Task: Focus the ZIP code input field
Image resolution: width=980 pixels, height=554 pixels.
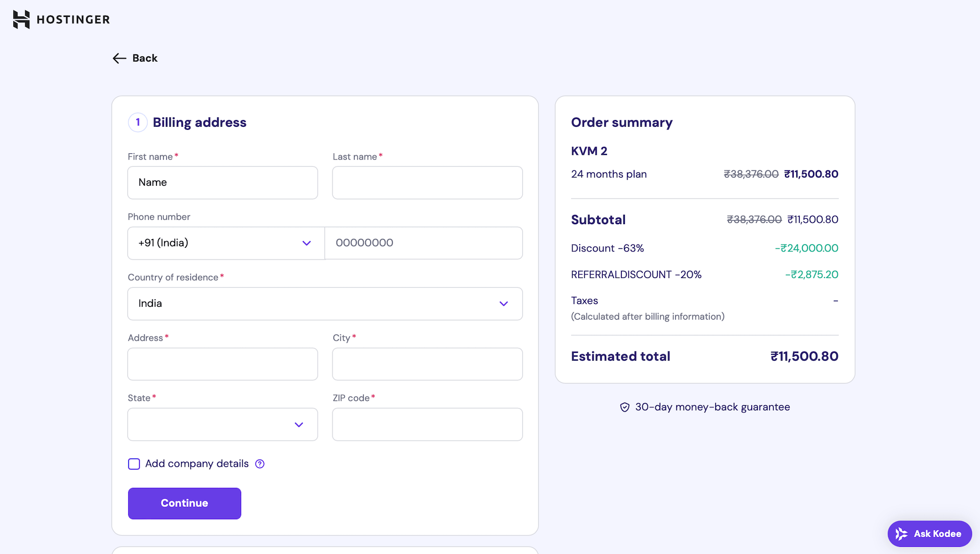Action: pyautogui.click(x=427, y=425)
